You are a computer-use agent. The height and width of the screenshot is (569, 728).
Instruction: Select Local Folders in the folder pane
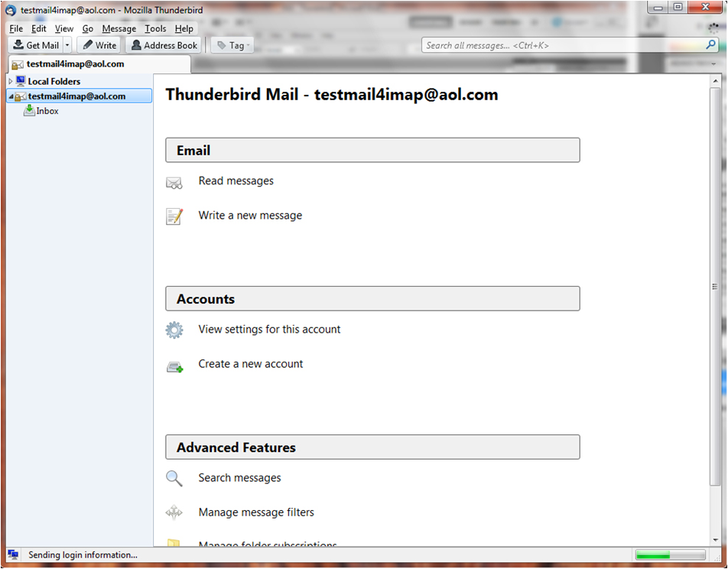pos(54,81)
